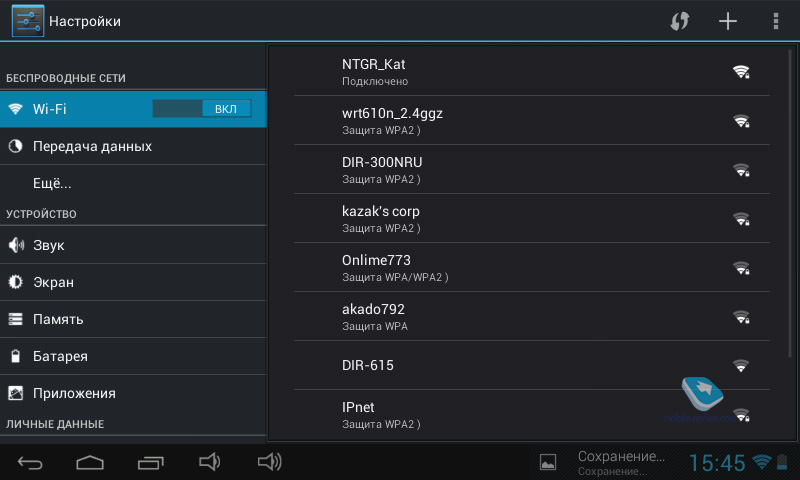The width and height of the screenshot is (800, 480).
Task: Tap signal icon for akado792
Action: coord(741,316)
